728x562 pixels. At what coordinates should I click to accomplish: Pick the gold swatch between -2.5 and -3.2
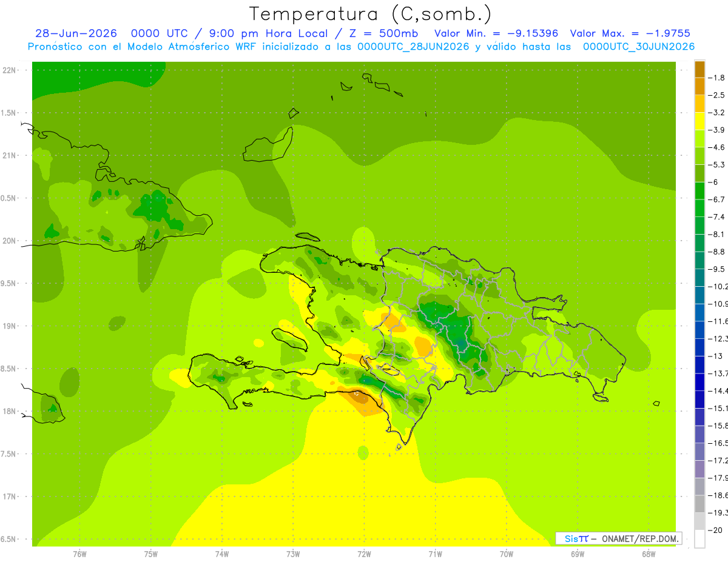(x=699, y=104)
